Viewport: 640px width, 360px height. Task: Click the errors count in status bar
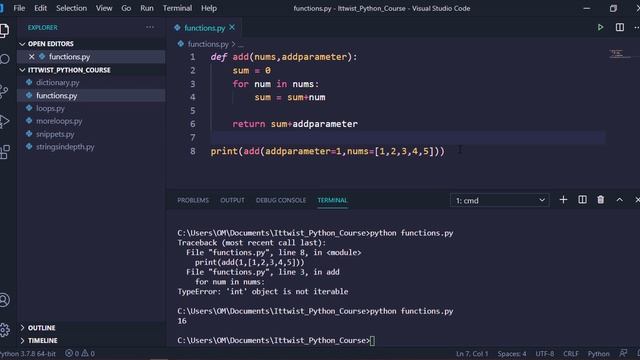click(x=72, y=353)
